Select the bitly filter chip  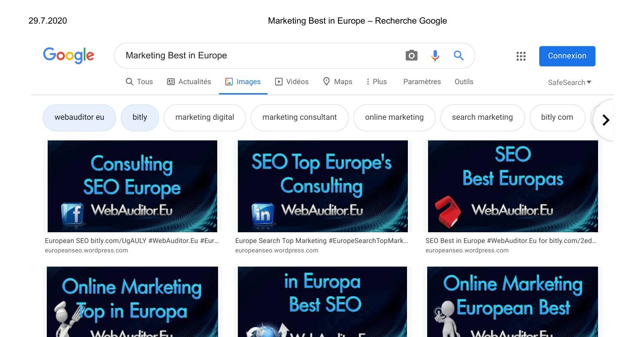[140, 117]
